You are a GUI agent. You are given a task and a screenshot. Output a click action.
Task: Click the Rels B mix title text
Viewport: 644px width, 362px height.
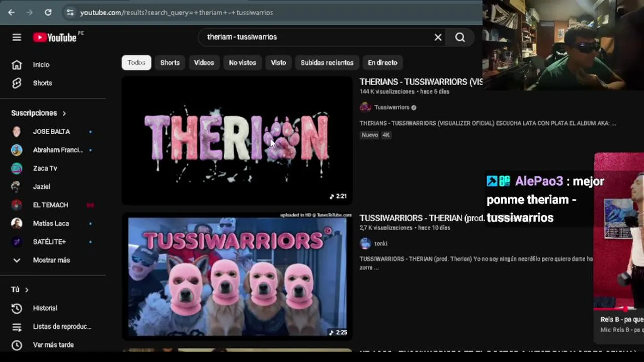coord(622,320)
